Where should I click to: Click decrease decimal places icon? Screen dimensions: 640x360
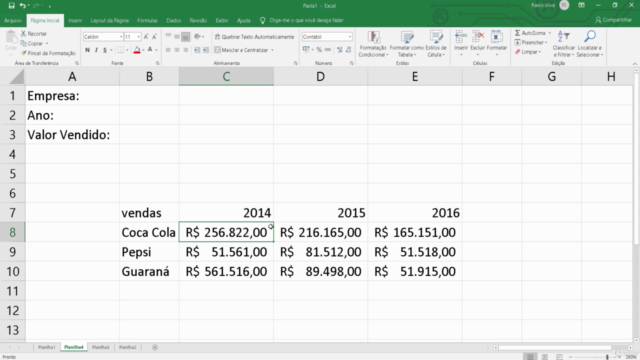coord(348,50)
